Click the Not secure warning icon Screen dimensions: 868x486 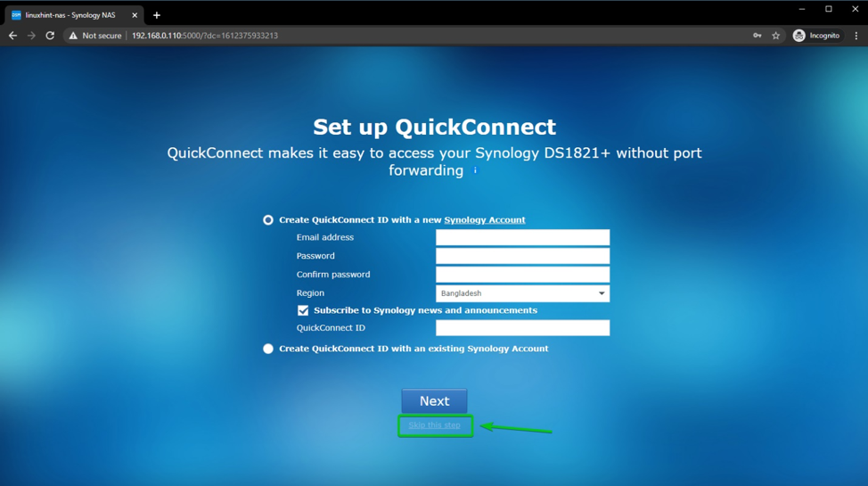point(73,36)
